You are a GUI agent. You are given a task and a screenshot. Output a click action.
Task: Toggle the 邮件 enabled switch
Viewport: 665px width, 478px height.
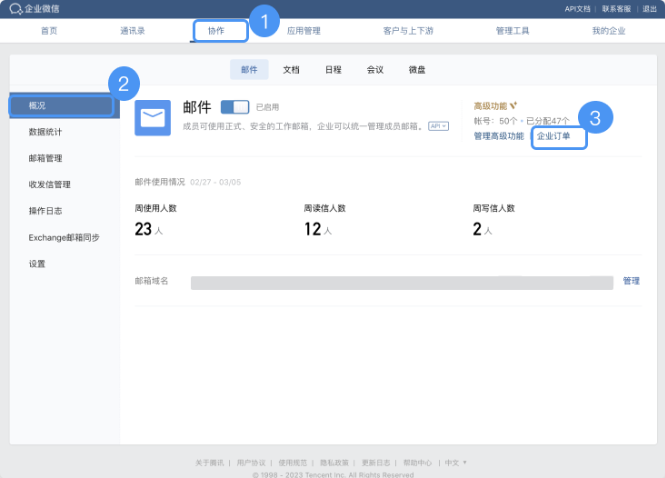pos(235,106)
